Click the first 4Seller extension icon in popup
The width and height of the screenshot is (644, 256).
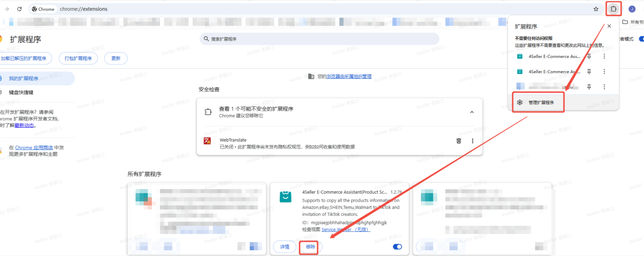pyautogui.click(x=520, y=56)
